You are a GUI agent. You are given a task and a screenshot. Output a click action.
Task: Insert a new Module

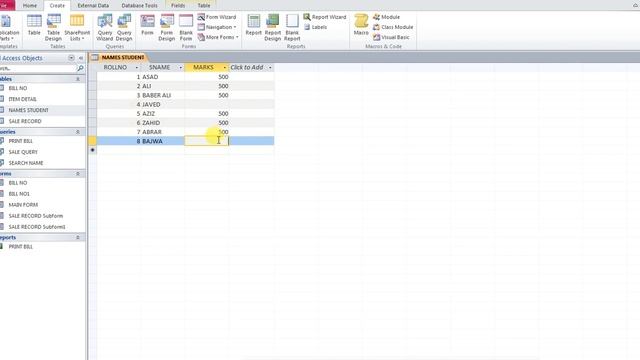(x=386, y=17)
